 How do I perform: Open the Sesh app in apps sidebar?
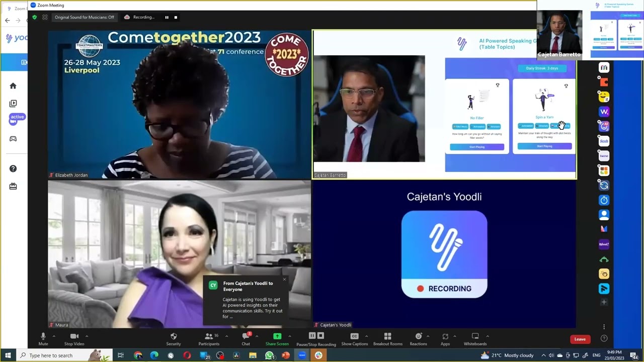pyautogui.click(x=604, y=141)
